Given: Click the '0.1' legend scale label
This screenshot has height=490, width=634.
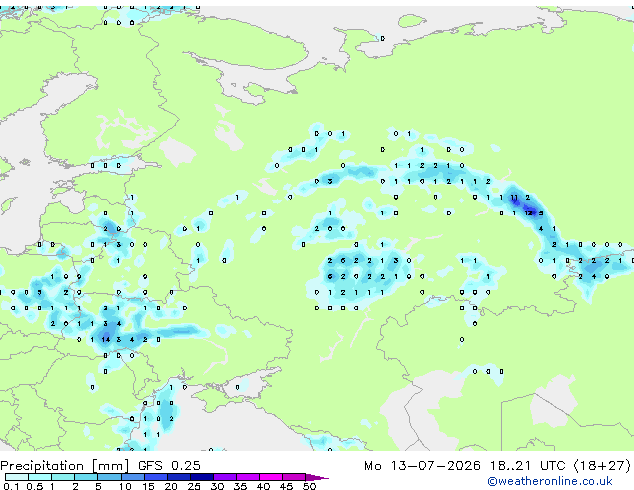Looking at the screenshot, I should [11, 486].
